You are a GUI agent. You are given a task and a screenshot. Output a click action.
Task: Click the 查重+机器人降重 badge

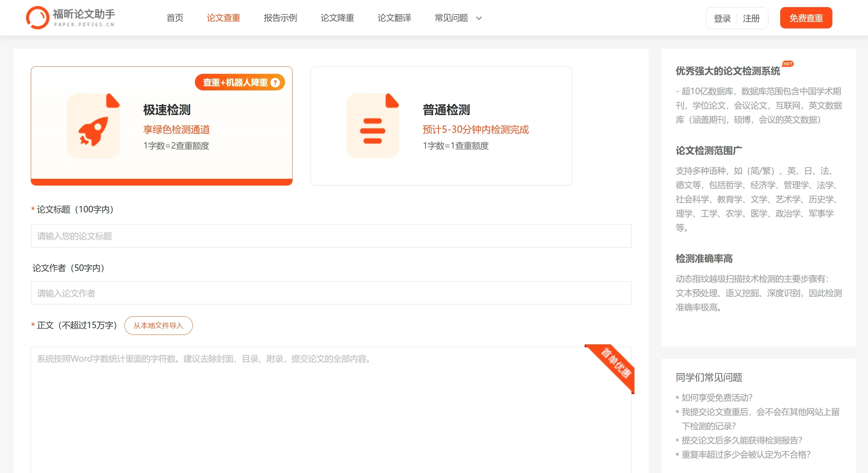click(x=235, y=82)
